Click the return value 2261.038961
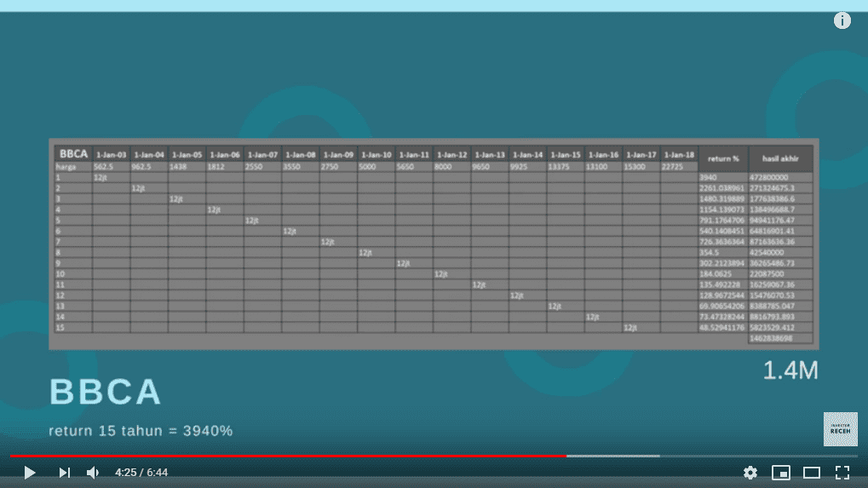868x488 pixels. coord(721,188)
